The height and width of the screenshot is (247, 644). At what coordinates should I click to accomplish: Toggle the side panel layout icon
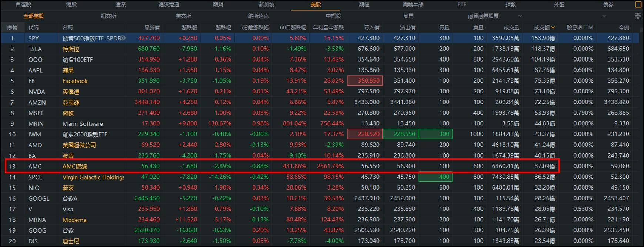(x=638, y=5)
